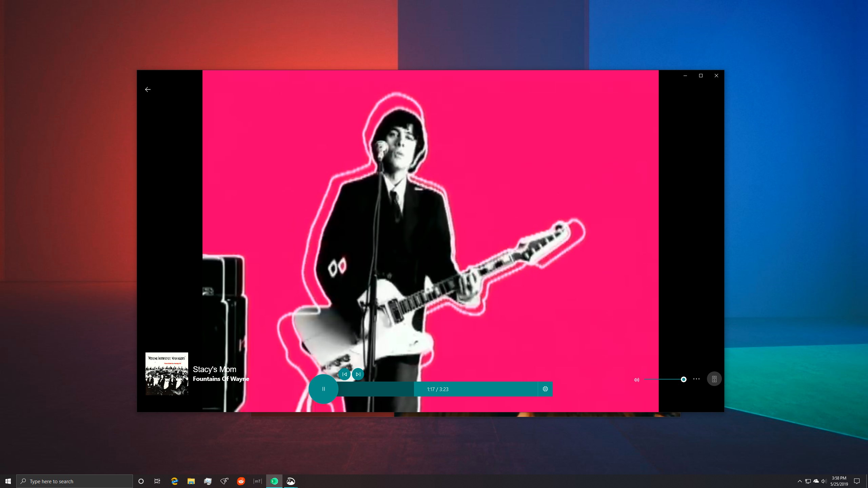Skip to the next track
Screen dimensions: 868x488
pos(358,374)
